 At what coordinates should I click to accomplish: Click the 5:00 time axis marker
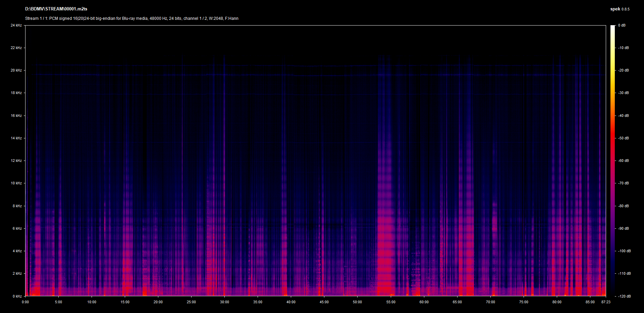point(58,302)
